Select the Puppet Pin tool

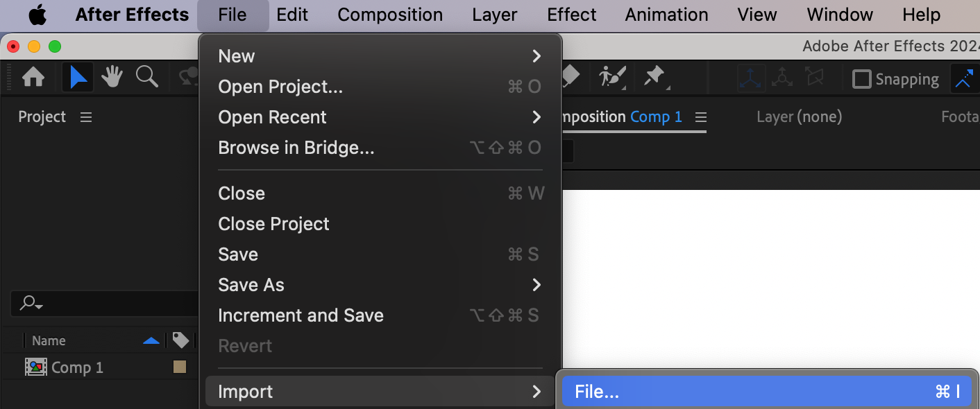pos(654,77)
